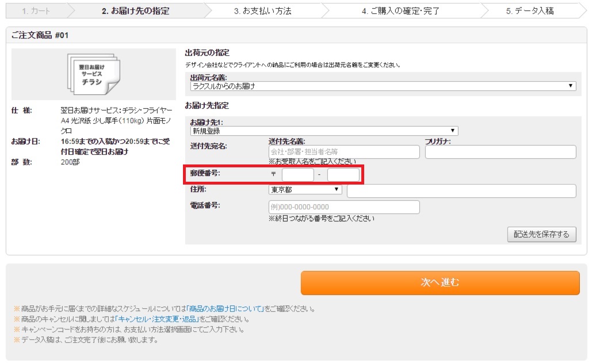The image size is (592, 364).
Task: Open the 東京都 prefecture dropdown
Action: (305, 190)
